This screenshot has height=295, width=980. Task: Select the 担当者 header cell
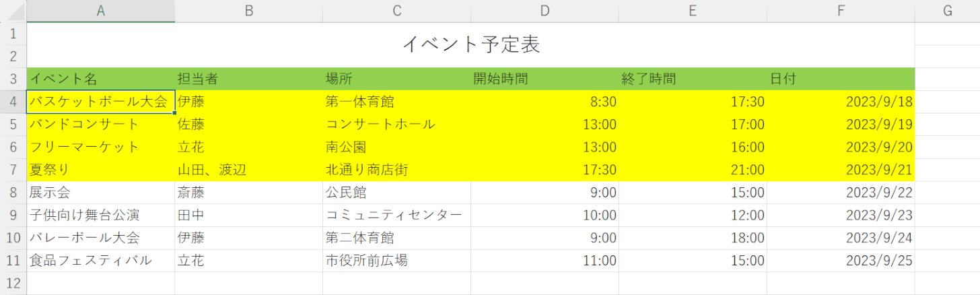coord(248,79)
